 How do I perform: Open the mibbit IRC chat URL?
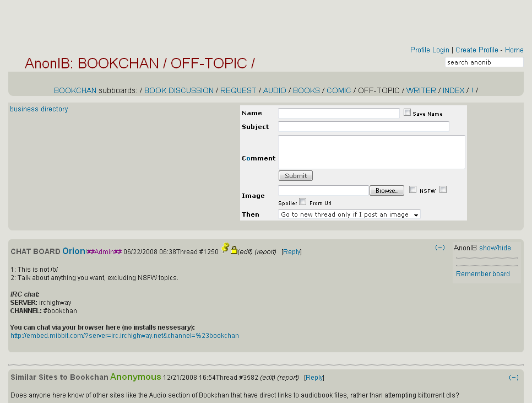[x=124, y=336]
